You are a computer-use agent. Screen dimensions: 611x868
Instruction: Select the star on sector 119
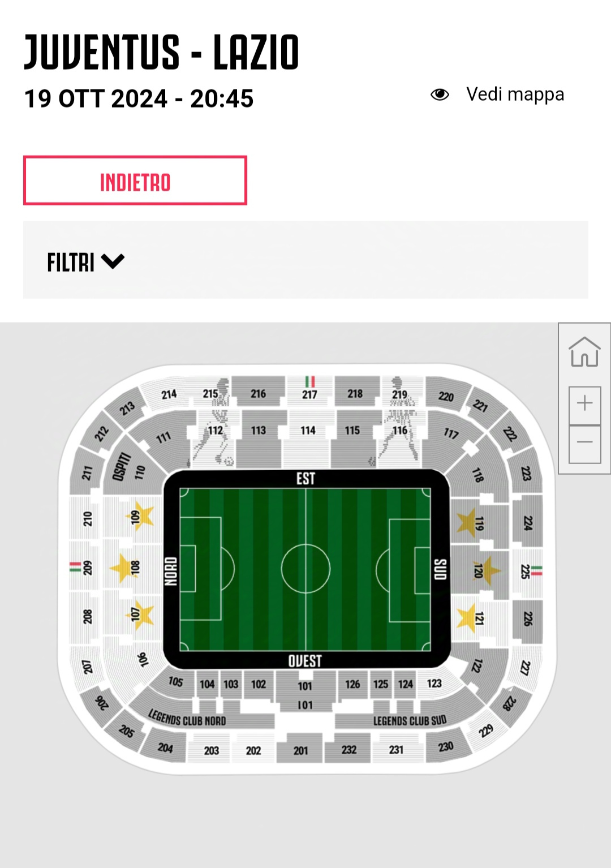467,522
